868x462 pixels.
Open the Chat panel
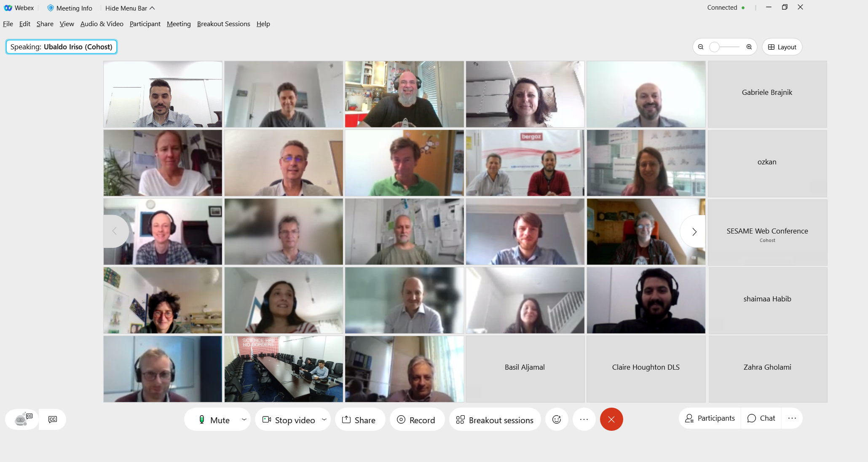tap(761, 418)
